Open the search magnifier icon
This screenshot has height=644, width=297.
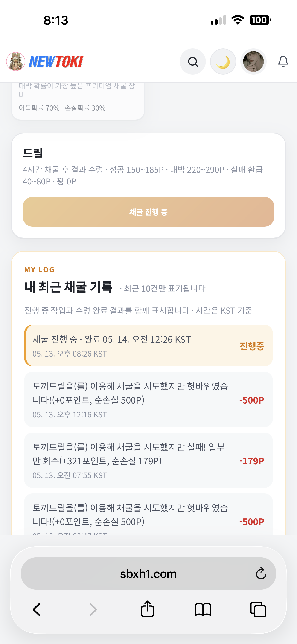[x=192, y=61]
